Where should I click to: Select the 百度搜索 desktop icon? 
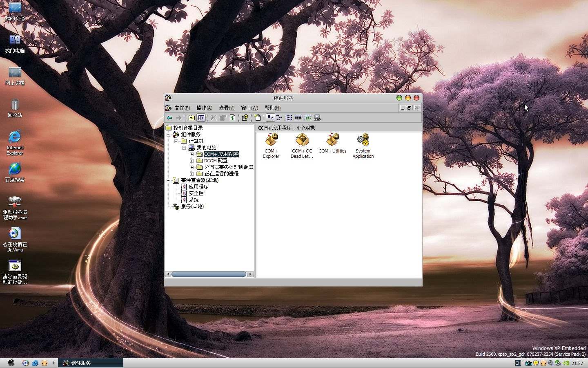pos(15,173)
